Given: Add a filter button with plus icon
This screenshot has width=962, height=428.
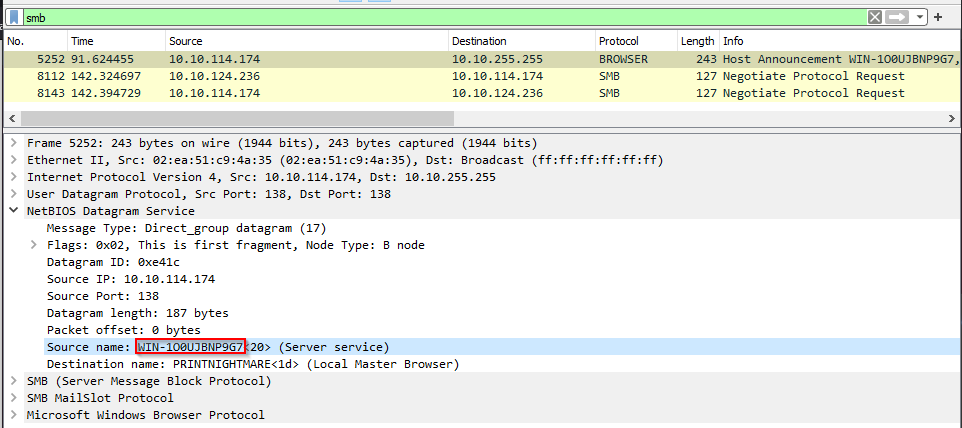Looking at the screenshot, I should pyautogui.click(x=937, y=17).
